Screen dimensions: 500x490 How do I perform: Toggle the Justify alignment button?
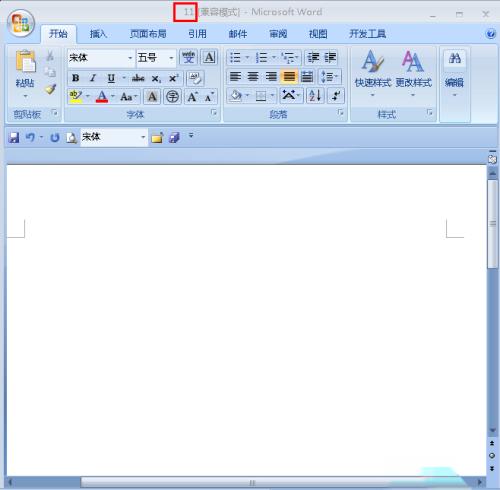(289, 77)
